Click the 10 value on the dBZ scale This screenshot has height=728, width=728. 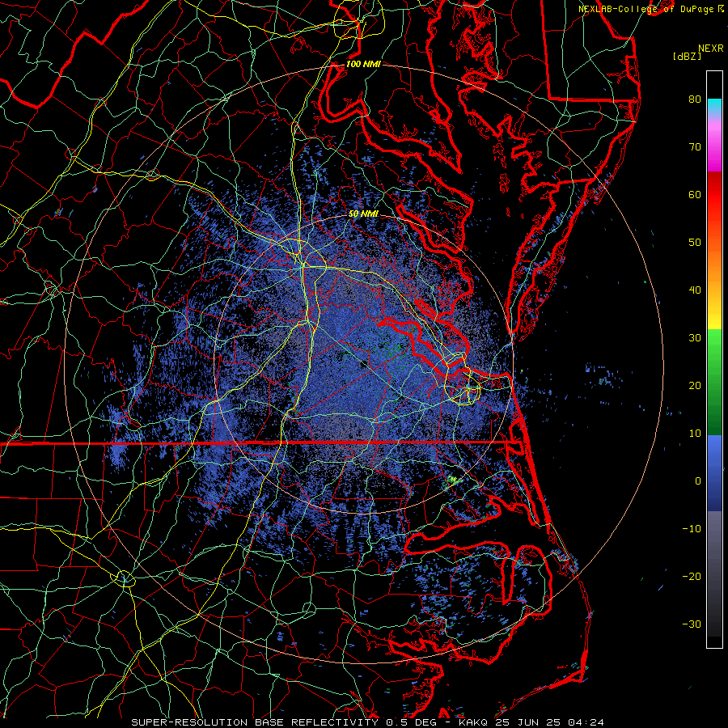pos(695,434)
